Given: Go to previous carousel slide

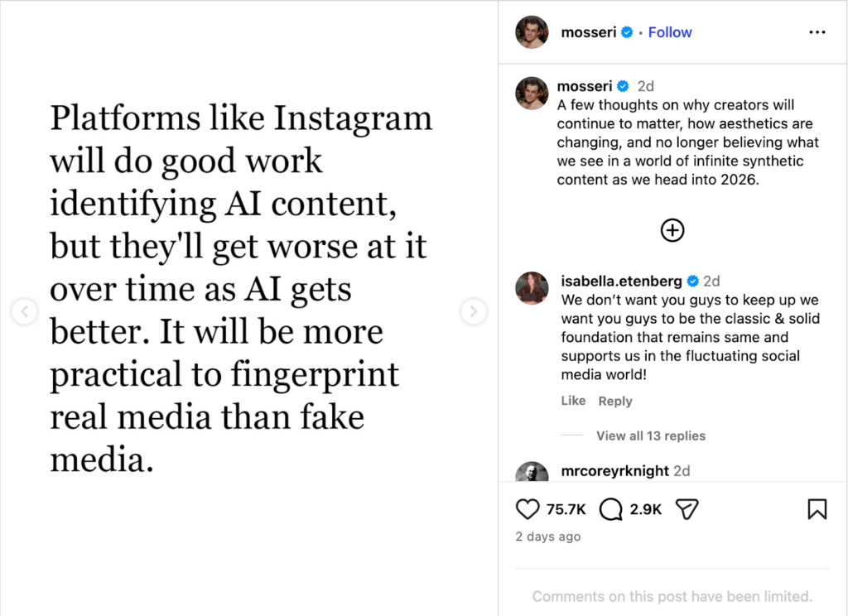Looking at the screenshot, I should 25,312.
